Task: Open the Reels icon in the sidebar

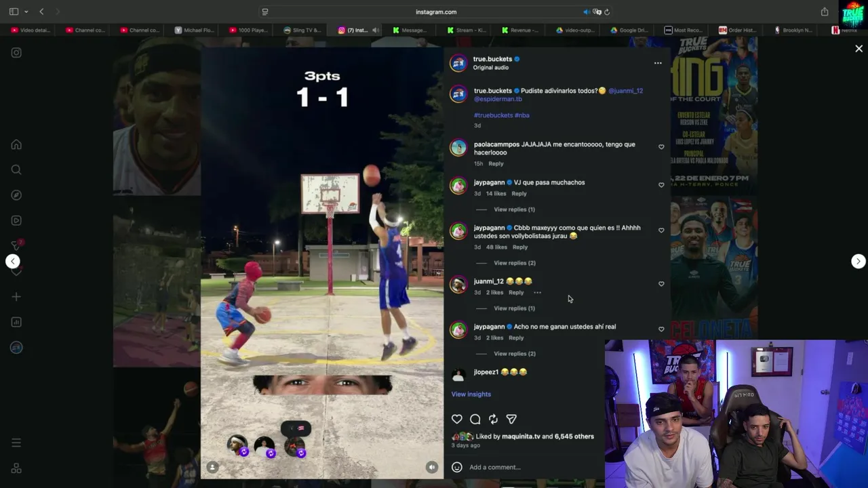Action: coord(16,220)
